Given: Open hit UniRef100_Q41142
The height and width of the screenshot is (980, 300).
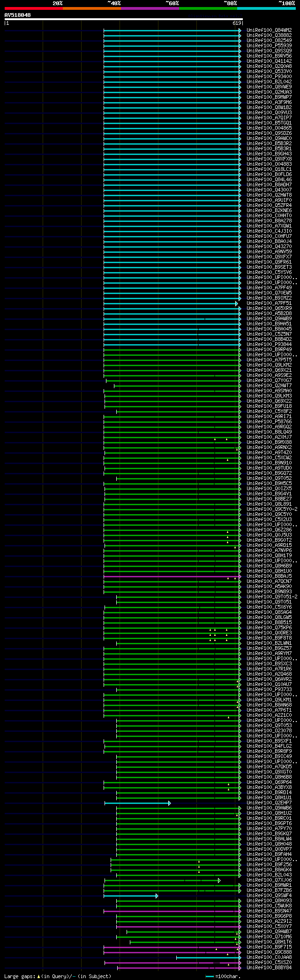Looking at the screenshot, I should click(269, 61).
